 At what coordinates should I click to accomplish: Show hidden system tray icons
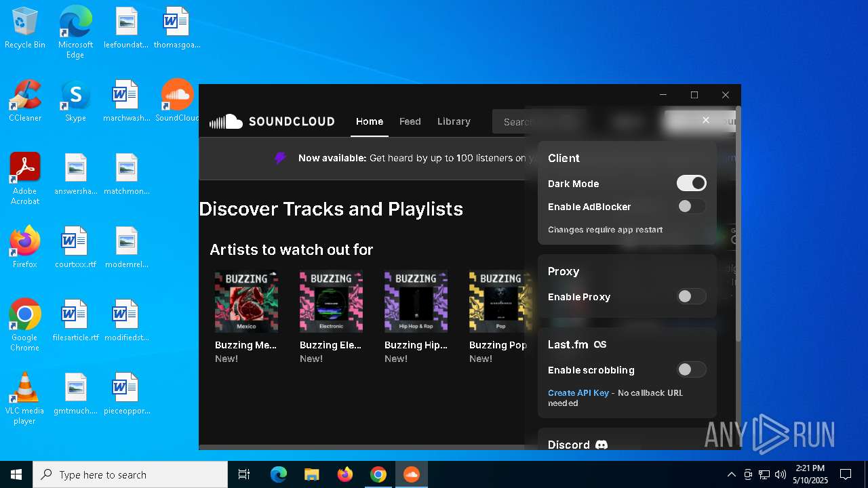coord(731,474)
